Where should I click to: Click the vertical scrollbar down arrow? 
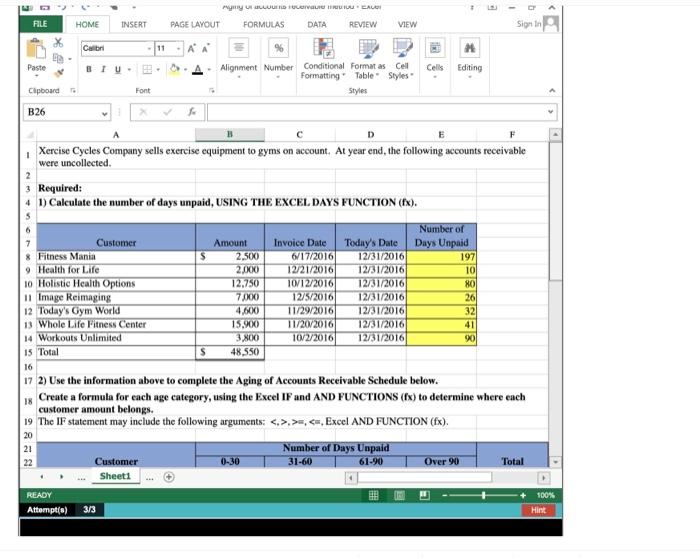(555, 462)
